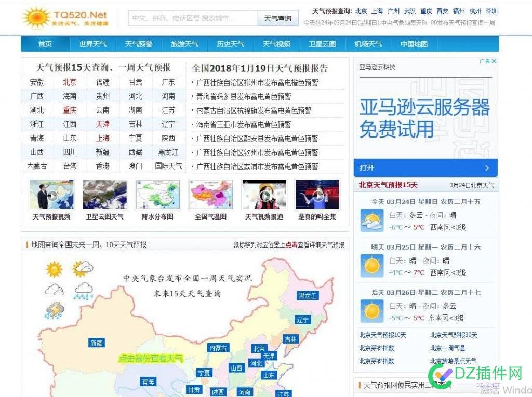Click today's cloudy weather icon

point(372,221)
